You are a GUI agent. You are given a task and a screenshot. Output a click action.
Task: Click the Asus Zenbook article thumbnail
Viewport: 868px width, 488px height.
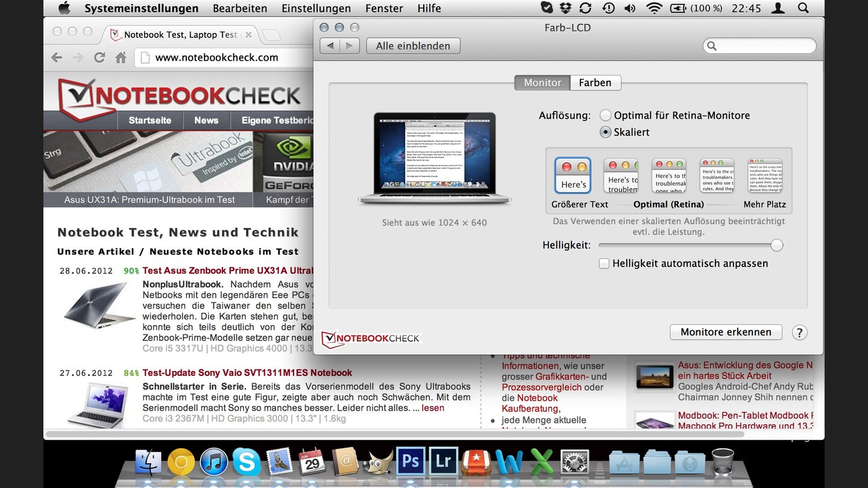(x=99, y=307)
